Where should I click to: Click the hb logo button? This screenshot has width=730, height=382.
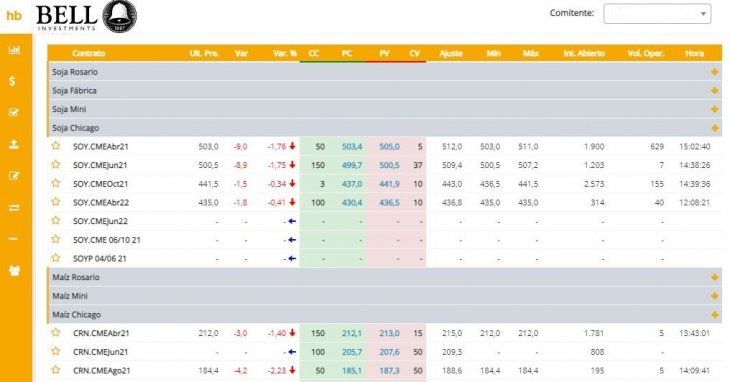(x=14, y=15)
